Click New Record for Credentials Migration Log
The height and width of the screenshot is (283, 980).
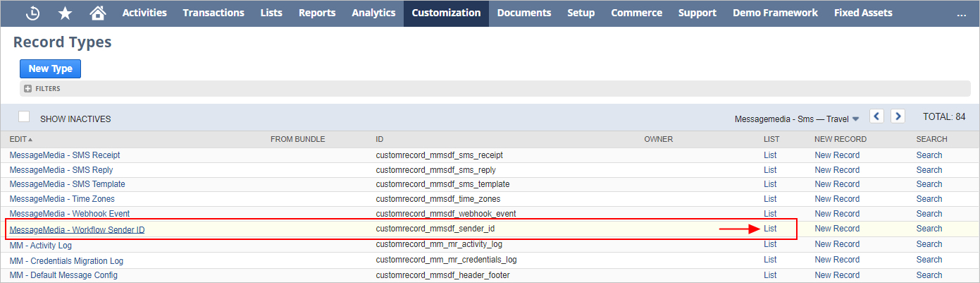[x=837, y=260]
